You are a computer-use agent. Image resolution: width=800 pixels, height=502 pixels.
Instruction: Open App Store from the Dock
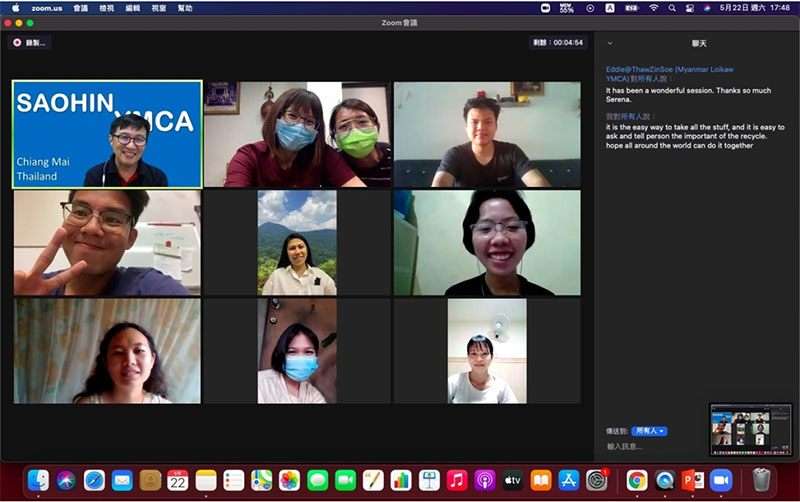(x=568, y=480)
